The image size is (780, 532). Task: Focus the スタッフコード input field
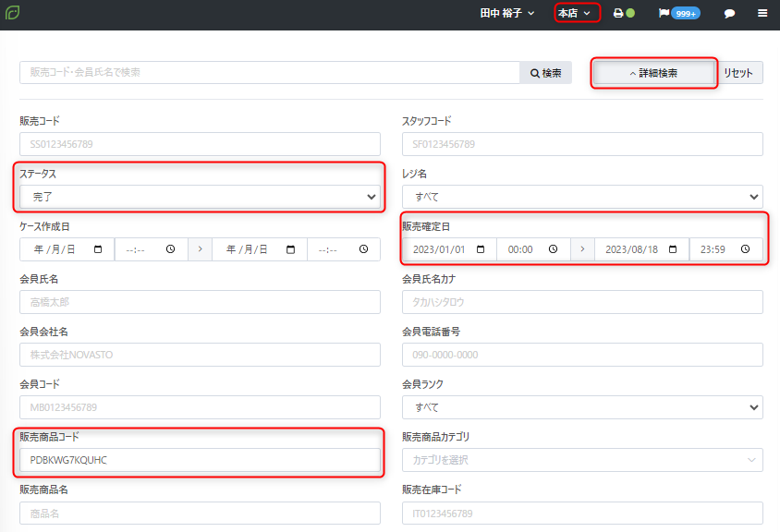(582, 144)
